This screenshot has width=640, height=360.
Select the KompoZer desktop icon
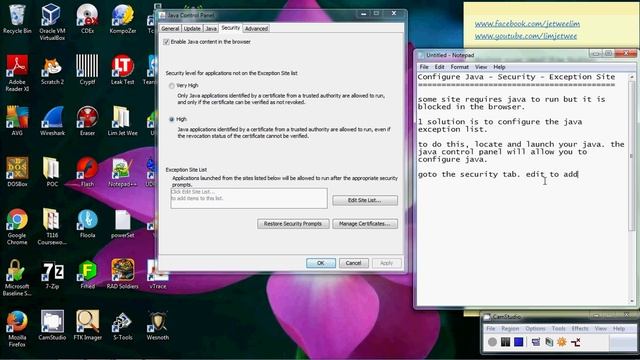pos(122,19)
